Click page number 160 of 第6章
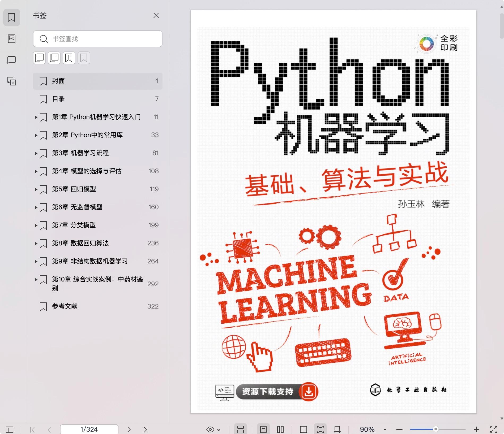The width and height of the screenshot is (504, 434). [153, 207]
